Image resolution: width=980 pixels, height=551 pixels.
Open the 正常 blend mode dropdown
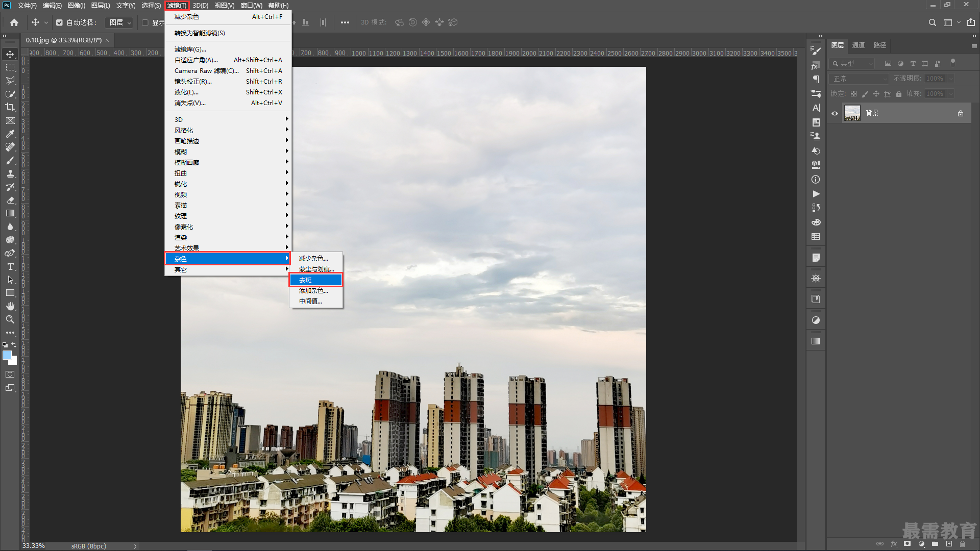coord(860,79)
